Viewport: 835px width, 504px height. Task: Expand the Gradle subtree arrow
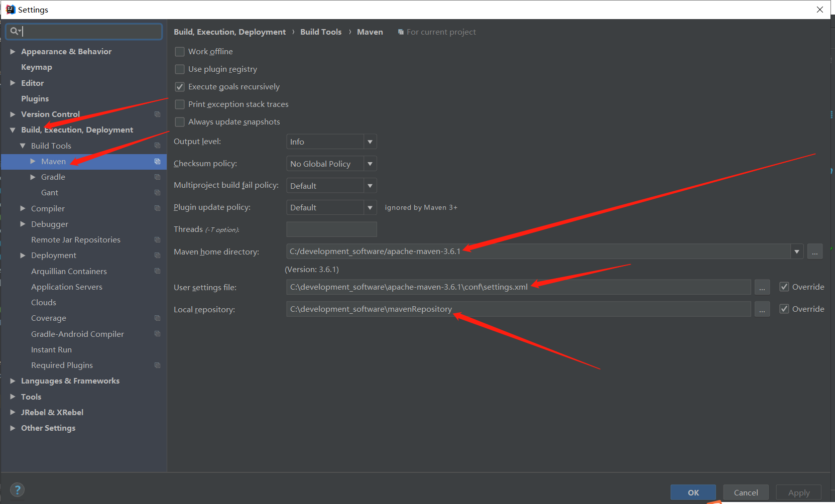[33, 177]
